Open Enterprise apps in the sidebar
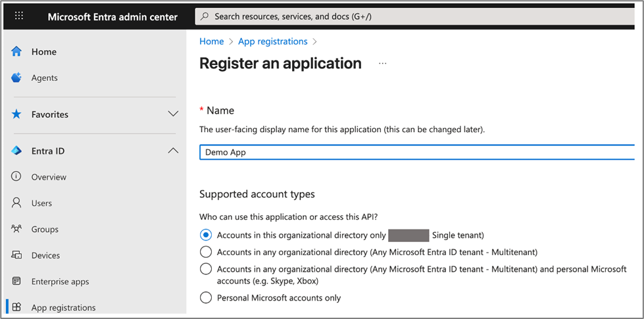The height and width of the screenshot is (319, 644). tap(60, 282)
